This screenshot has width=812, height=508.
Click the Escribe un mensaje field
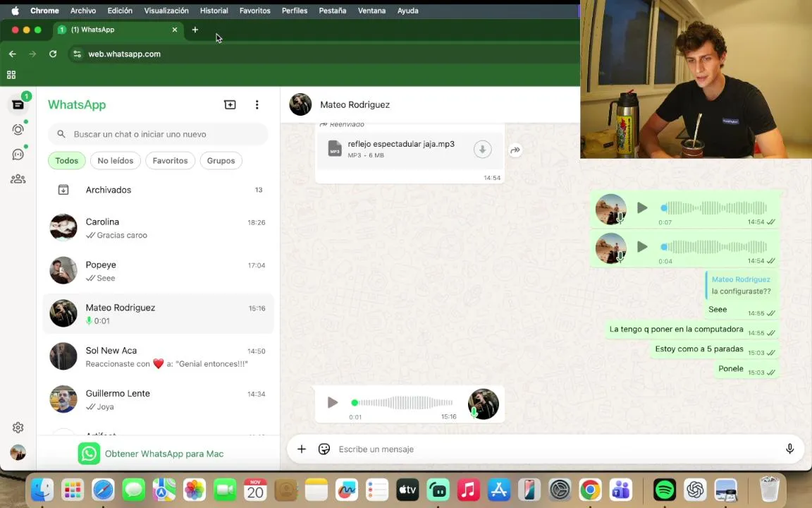(x=557, y=449)
